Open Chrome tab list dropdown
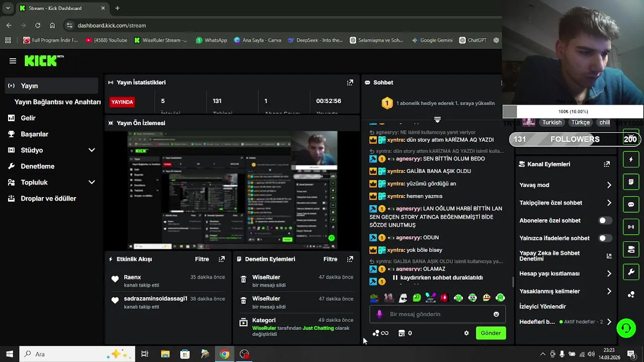This screenshot has height=362, width=644. [8, 8]
